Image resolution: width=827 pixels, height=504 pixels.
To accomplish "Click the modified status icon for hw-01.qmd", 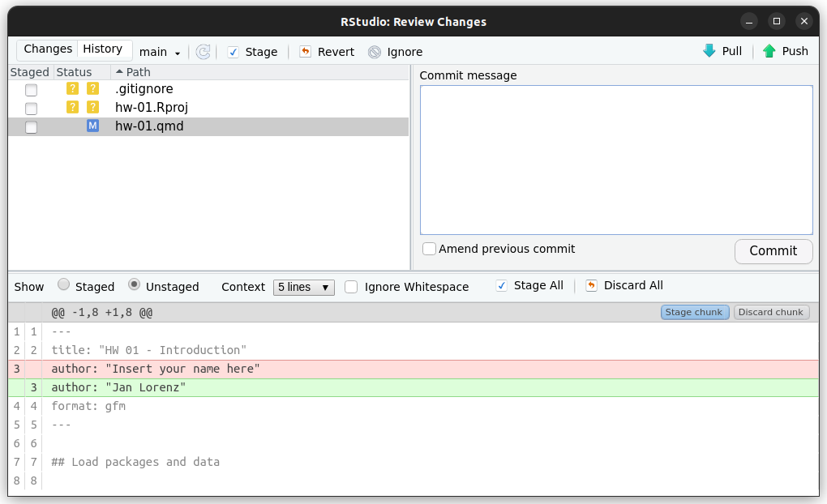I will pos(92,126).
